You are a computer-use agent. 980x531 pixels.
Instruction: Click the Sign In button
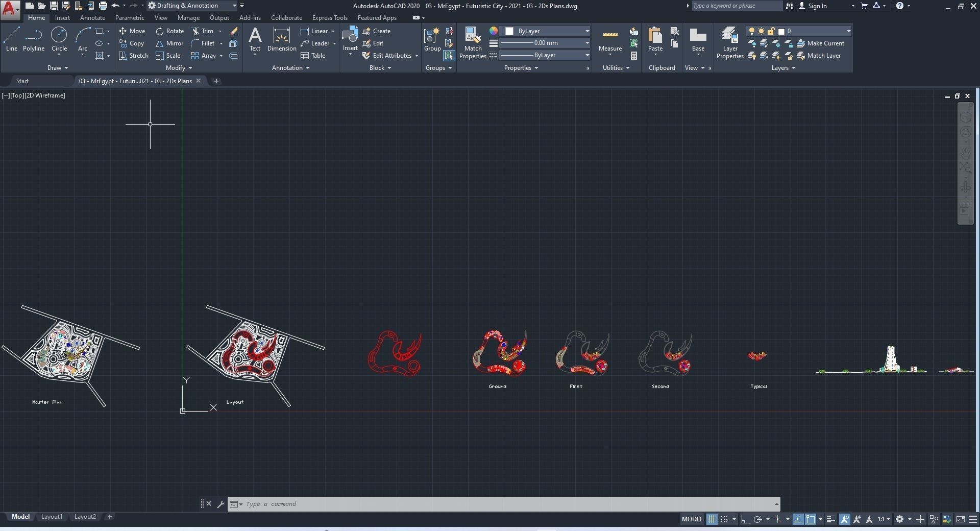point(813,6)
